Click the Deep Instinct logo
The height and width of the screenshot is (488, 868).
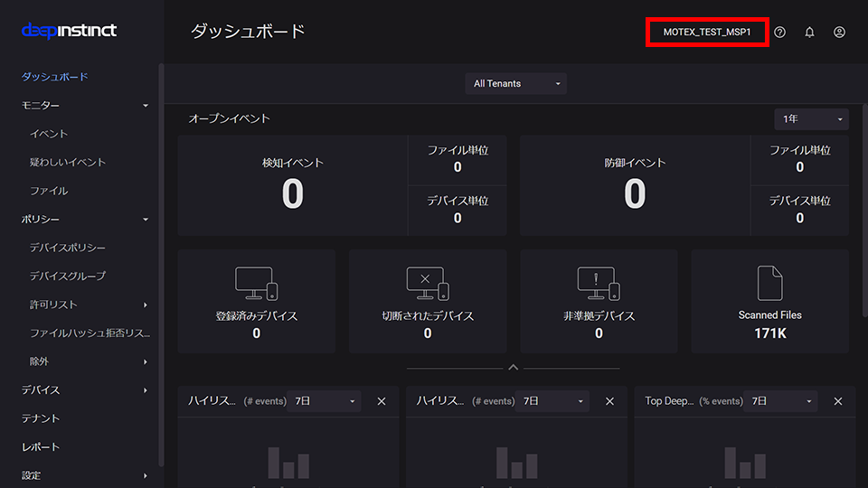coord(70,31)
